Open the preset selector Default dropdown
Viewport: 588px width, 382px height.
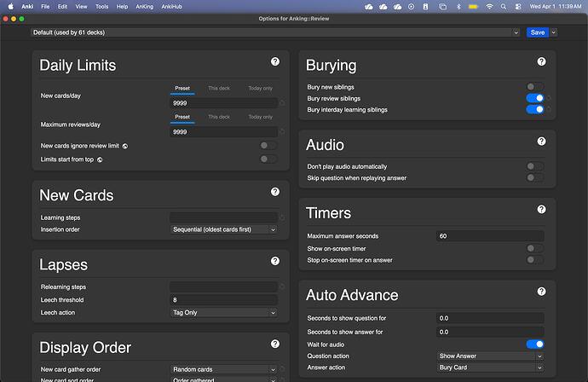275,32
